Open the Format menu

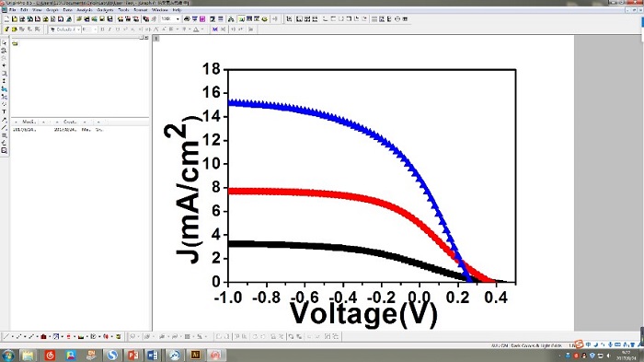(141, 10)
